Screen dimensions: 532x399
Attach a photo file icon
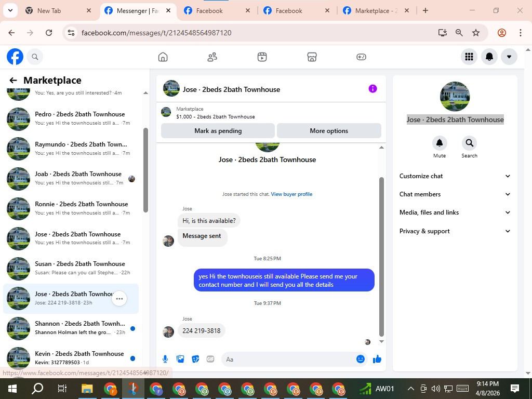pyautogui.click(x=180, y=359)
